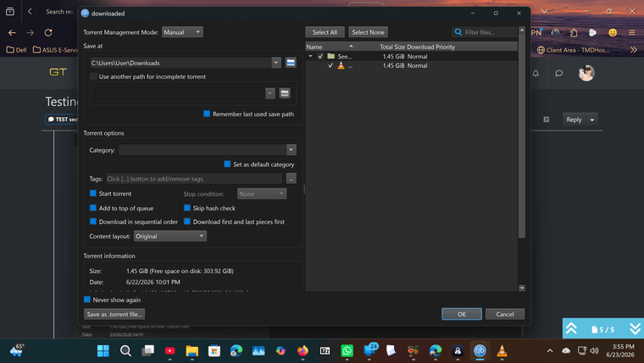Click the scroll-to-top double arrow icon
Screen dimensions: 644x363
(571, 328)
